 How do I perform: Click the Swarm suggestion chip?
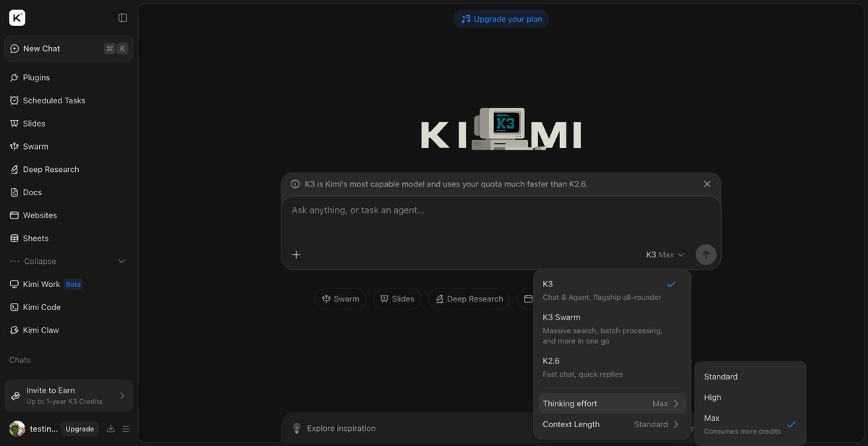pyautogui.click(x=341, y=299)
